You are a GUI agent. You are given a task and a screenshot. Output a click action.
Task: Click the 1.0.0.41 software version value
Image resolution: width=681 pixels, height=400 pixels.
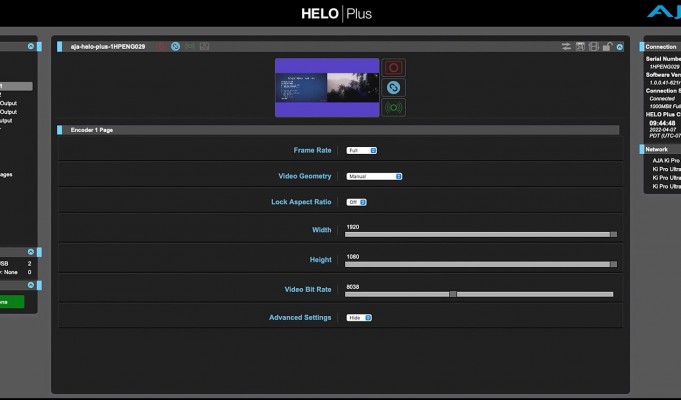tap(665, 83)
